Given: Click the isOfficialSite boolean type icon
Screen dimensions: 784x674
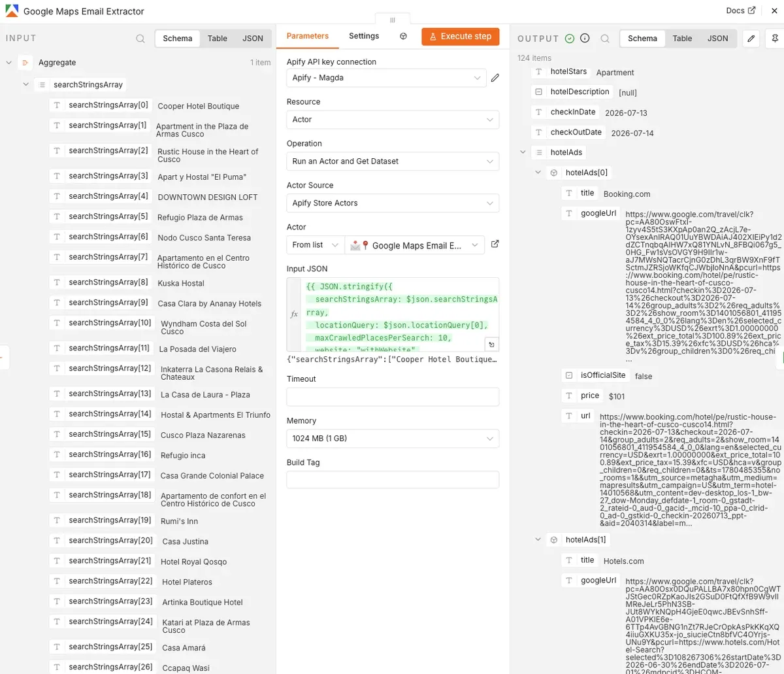Looking at the screenshot, I should [568, 375].
